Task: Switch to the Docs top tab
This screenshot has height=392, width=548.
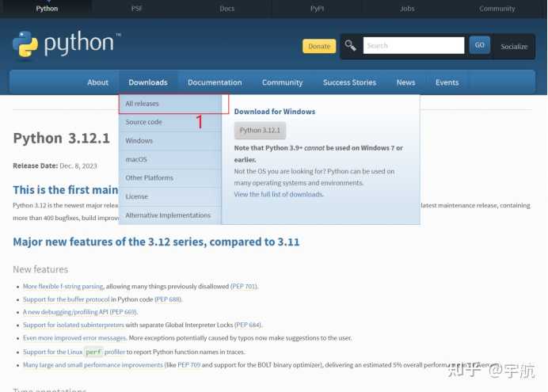Action: pyautogui.click(x=226, y=9)
